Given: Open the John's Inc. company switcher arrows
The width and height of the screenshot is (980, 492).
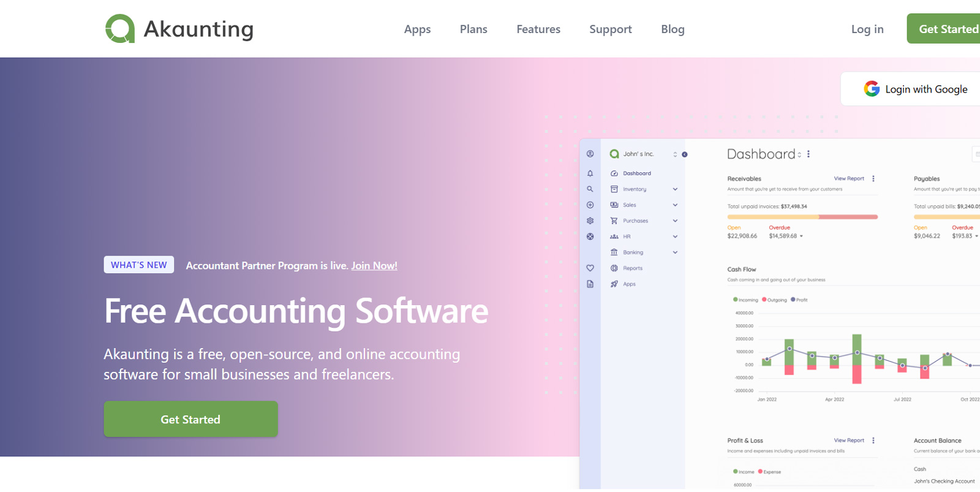Looking at the screenshot, I should 675,154.
